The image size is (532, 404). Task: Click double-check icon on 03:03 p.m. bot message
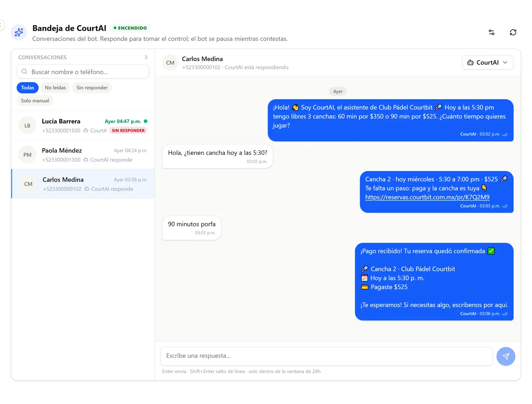505,206
